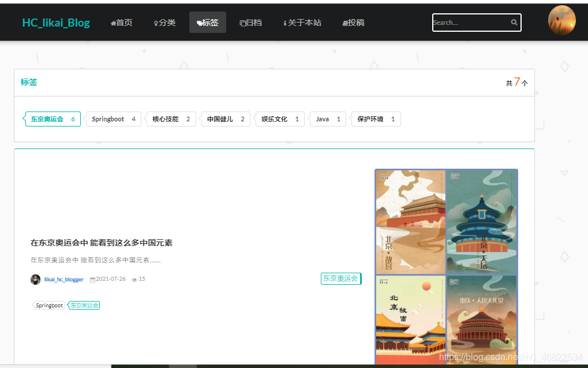Toggle the 东京奥运会 tag filter
The height and width of the screenshot is (368, 588).
click(52, 119)
